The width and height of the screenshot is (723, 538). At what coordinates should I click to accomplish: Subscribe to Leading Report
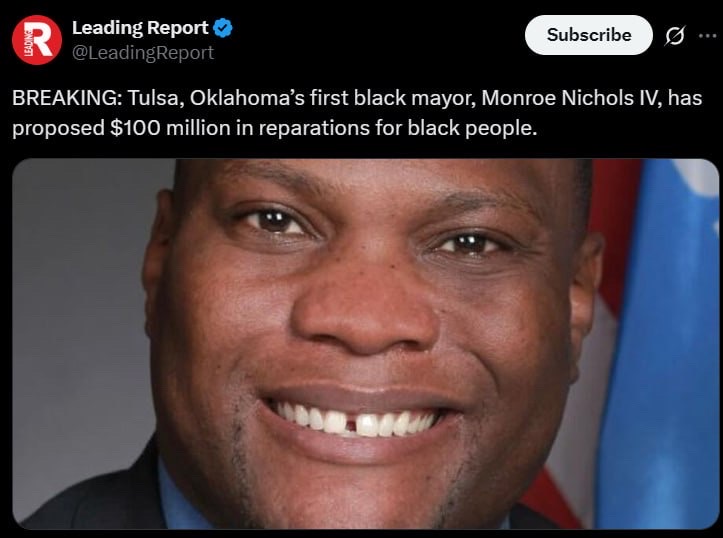(589, 35)
